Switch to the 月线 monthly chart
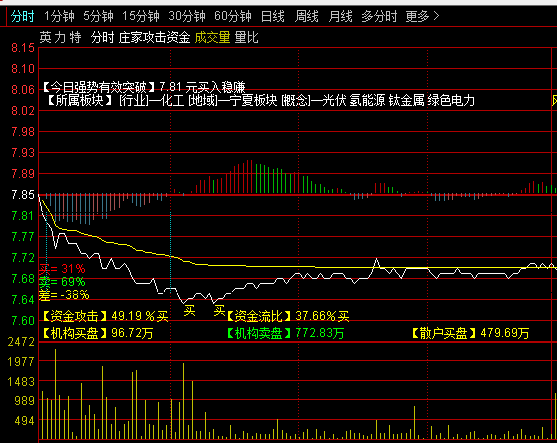The image size is (557, 443). pos(340,16)
